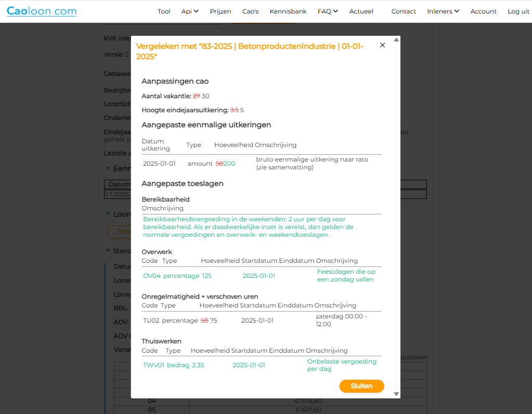
Task: Expand the Api dropdown menu
Action: pos(190,11)
